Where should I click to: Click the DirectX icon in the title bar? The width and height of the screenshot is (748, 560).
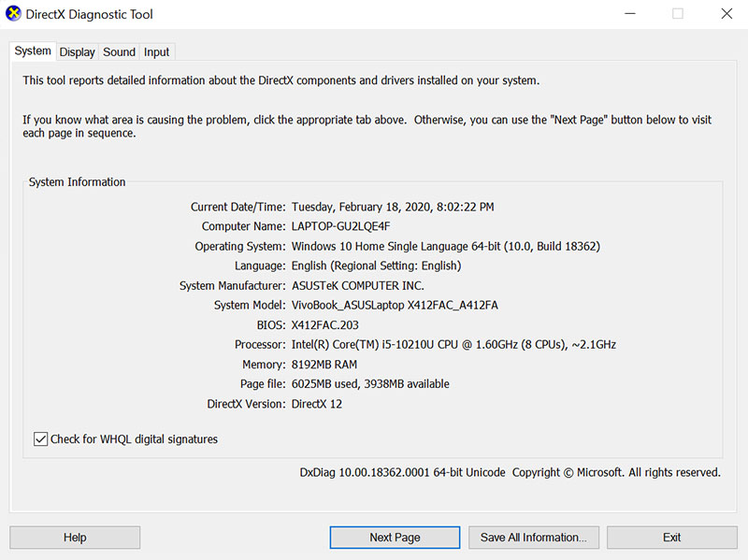tap(14, 14)
